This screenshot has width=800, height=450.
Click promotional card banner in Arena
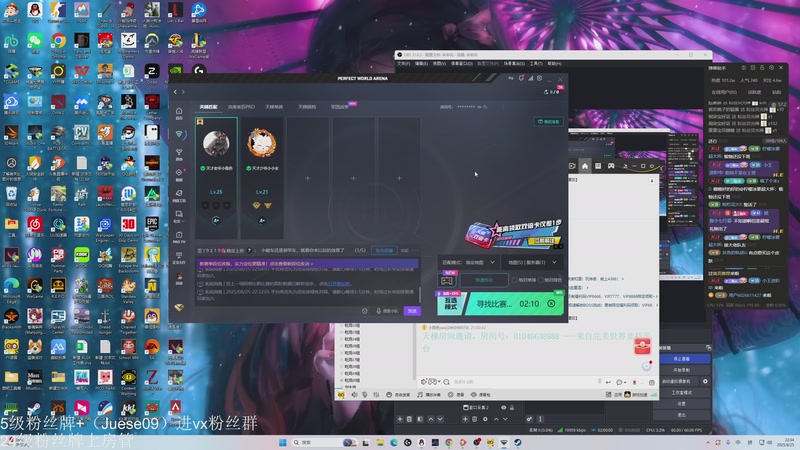514,235
